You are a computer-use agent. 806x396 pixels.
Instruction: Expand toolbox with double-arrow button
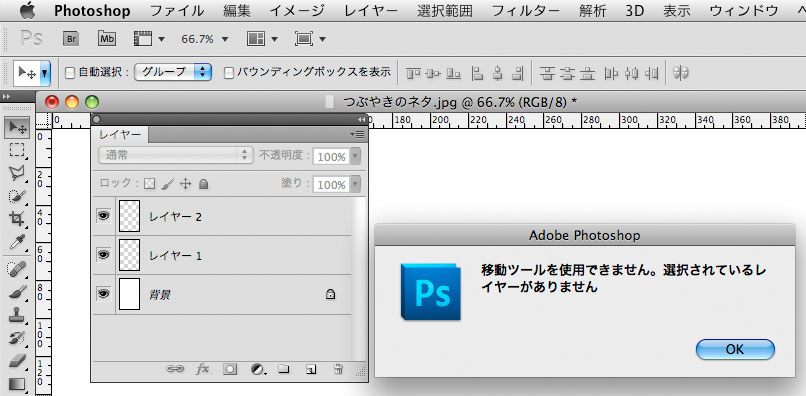(x=6, y=97)
